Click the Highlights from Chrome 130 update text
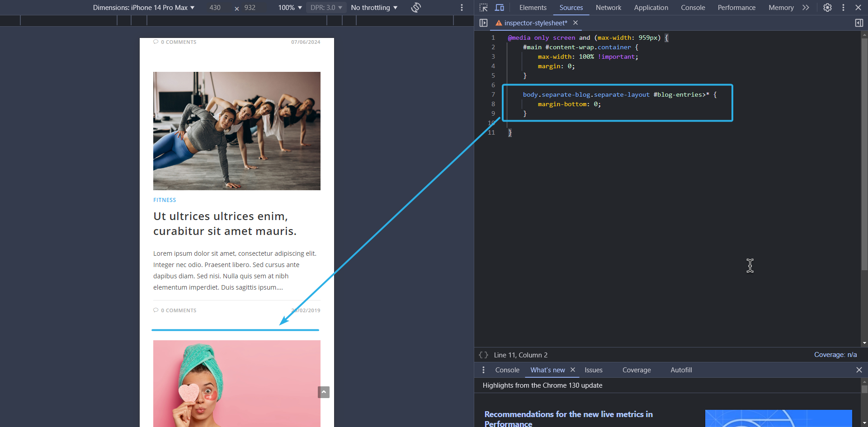868x427 pixels. point(542,385)
